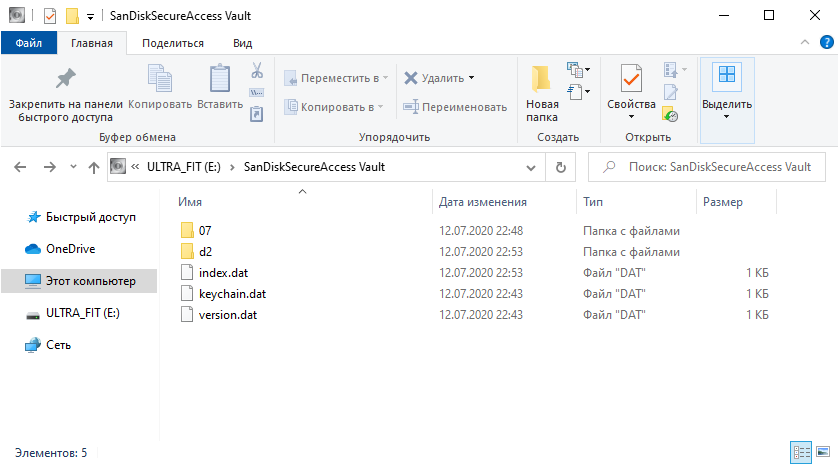Viewport: 839px width, 465px height.
Task: Open the Копировать в dropdown
Action: tap(334, 107)
